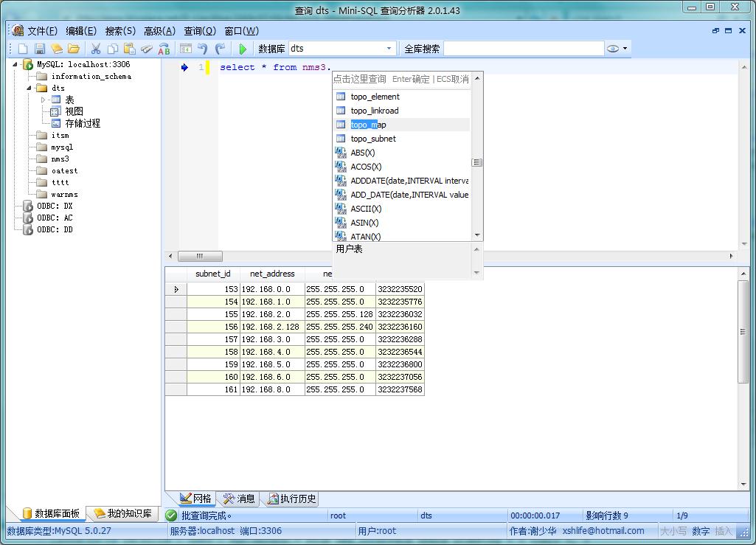The image size is (756, 545).
Task: Choose topo_subnet from autocomplete list
Action: [x=402, y=139]
